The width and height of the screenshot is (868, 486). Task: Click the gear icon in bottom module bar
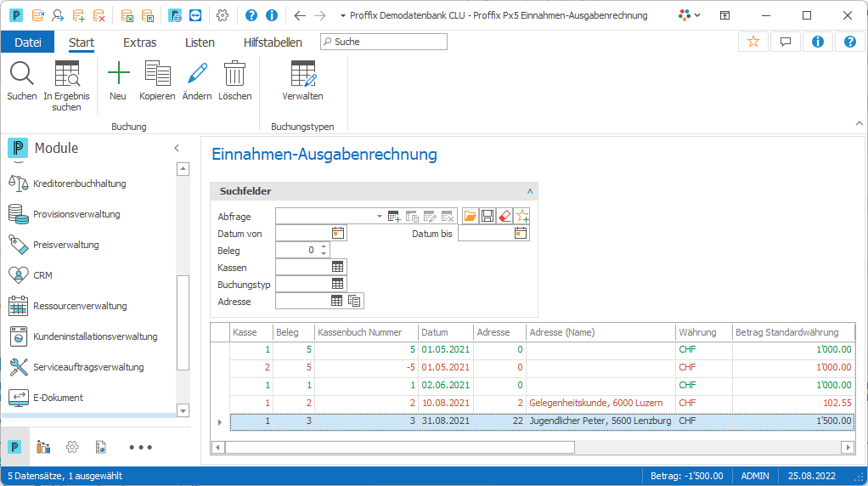72,447
